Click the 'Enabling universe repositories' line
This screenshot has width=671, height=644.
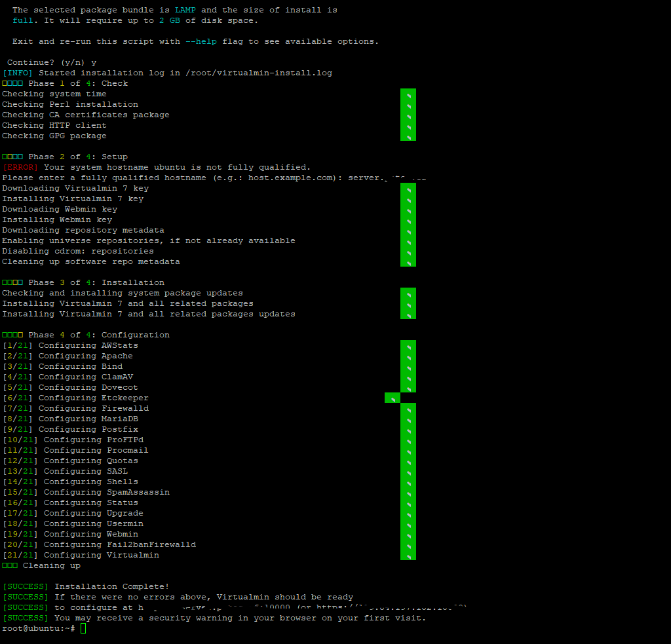[149, 240]
